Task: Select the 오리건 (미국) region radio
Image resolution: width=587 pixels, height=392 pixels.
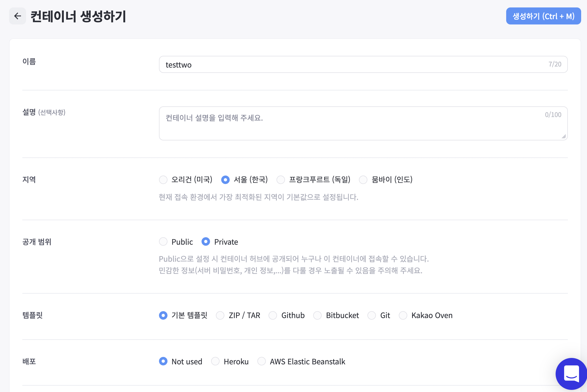Action: coord(163,180)
